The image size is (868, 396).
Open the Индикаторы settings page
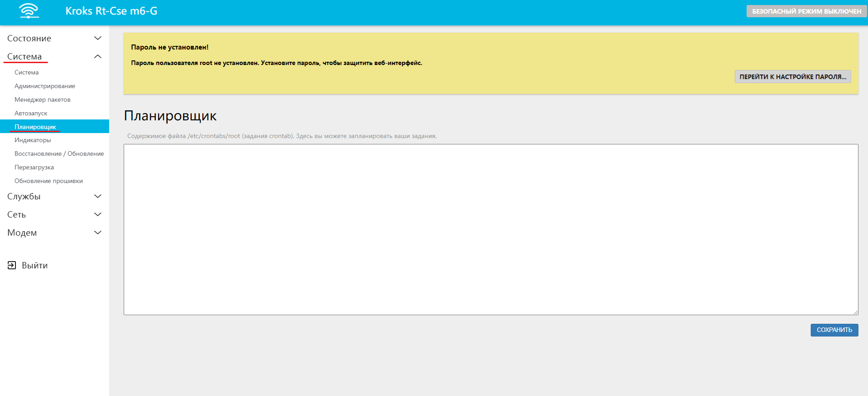coord(33,140)
